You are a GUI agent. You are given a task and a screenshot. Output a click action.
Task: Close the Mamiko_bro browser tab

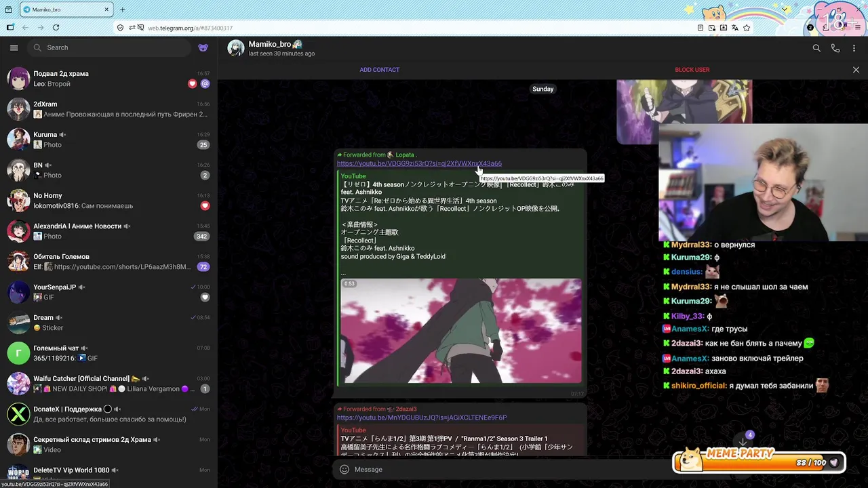106,9
